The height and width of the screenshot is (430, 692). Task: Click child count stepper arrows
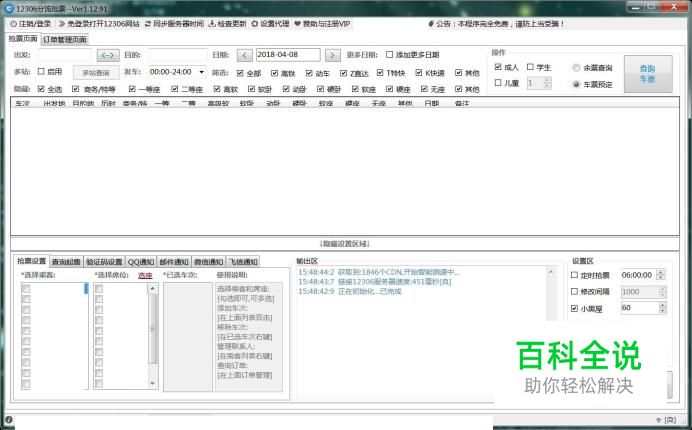[x=547, y=83]
